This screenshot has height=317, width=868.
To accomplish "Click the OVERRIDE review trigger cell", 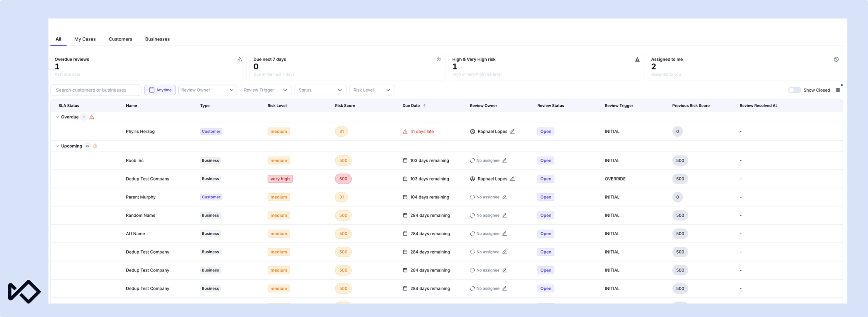I will pyautogui.click(x=615, y=179).
